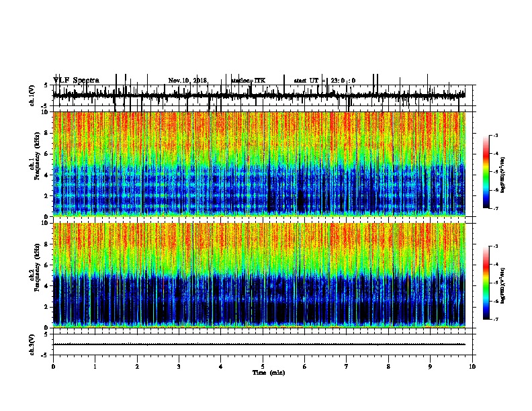The image size is (532, 411).
Task: Click the time axis tick label "7"
Action: (347, 367)
